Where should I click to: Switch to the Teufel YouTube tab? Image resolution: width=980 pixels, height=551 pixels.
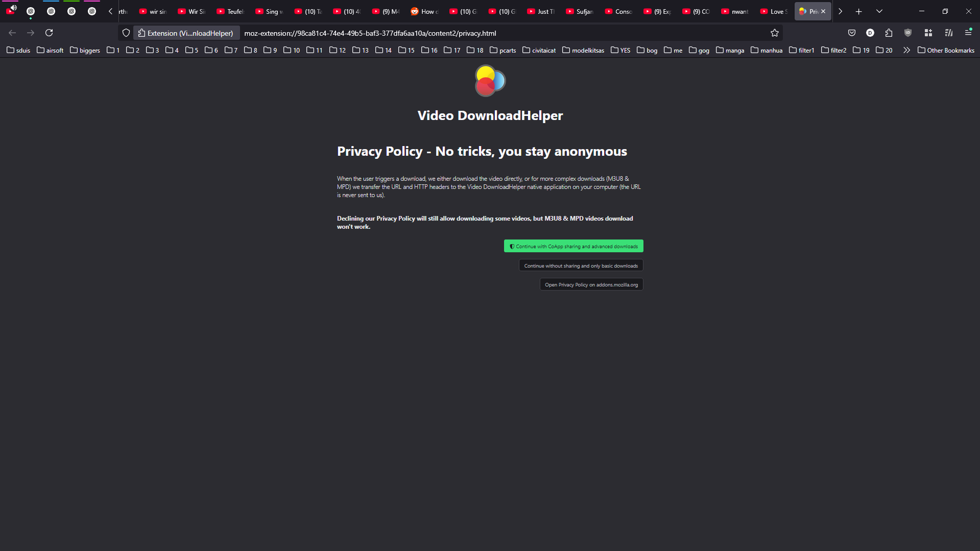tap(230, 11)
